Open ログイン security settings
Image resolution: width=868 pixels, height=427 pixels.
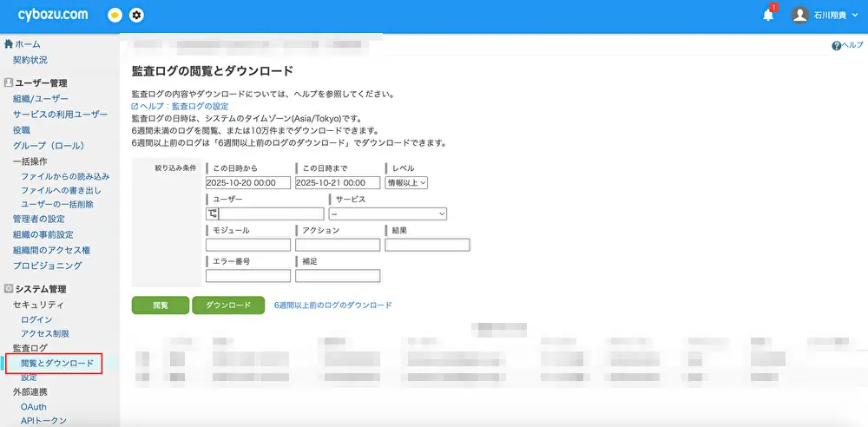pyautogui.click(x=36, y=319)
